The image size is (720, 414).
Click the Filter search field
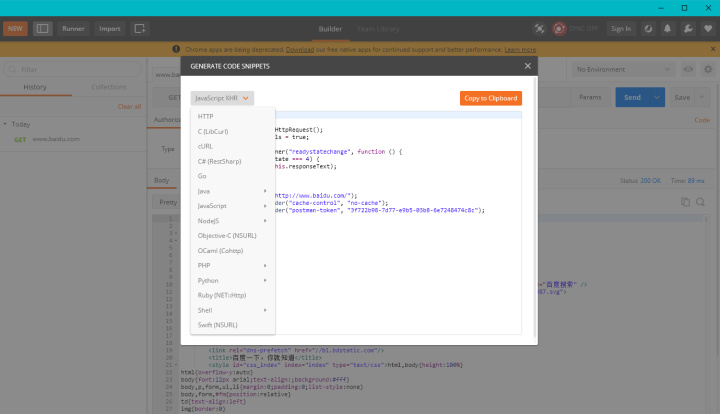coord(73,69)
